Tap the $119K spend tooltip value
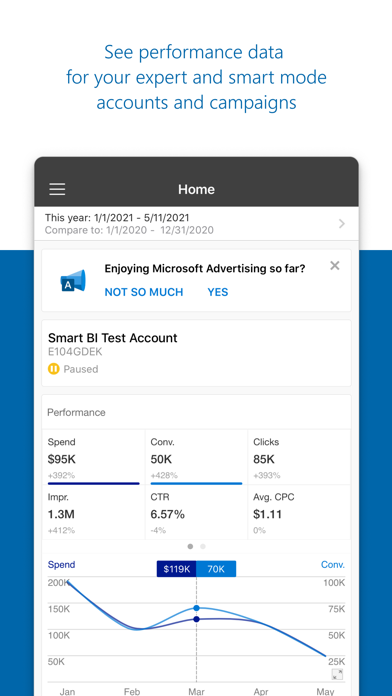 pos(177,569)
